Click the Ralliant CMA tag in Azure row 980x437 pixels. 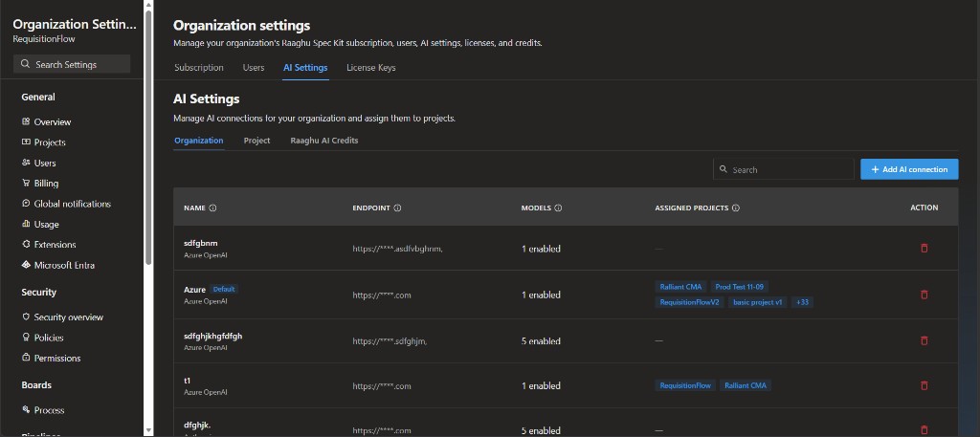(x=681, y=287)
